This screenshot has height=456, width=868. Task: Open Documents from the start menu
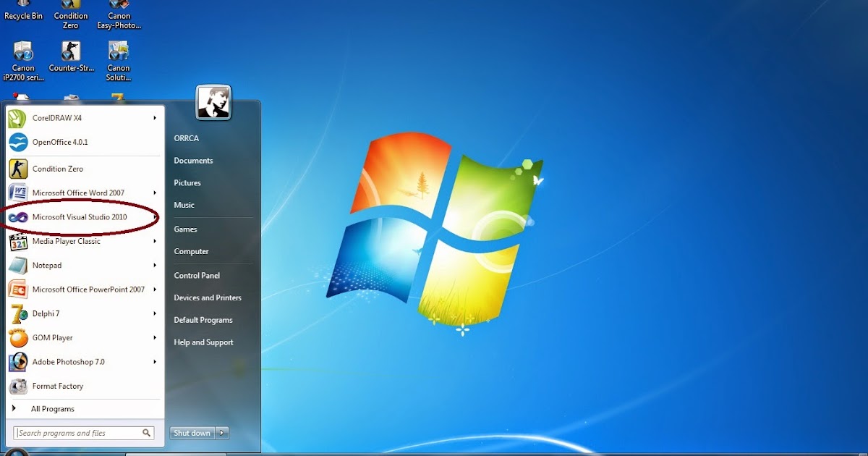tap(193, 161)
